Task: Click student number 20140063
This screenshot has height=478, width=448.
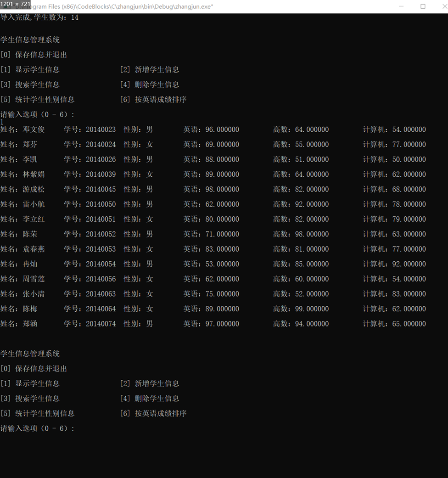Action: [101, 294]
